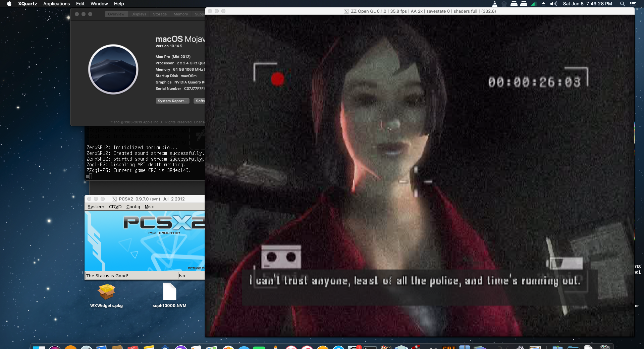Open Spotlight search magnifier icon
Viewport: 644px width, 349px height.
coord(622,4)
